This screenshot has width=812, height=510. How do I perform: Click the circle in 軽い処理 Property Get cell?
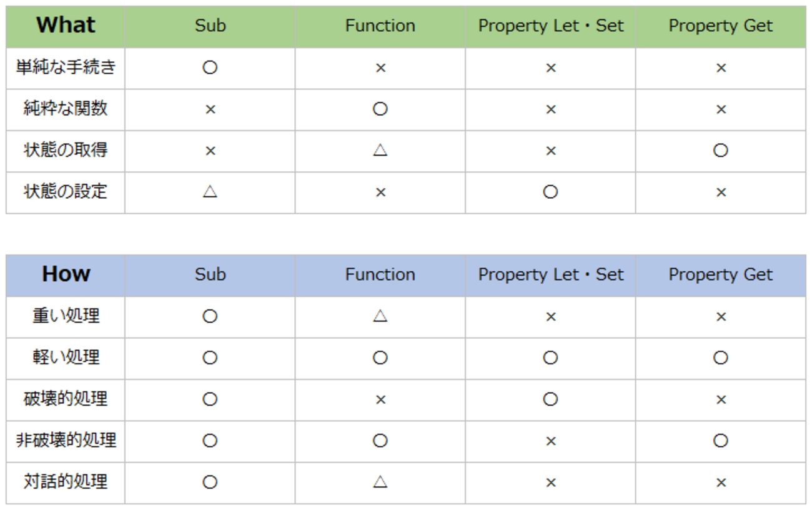tap(720, 357)
